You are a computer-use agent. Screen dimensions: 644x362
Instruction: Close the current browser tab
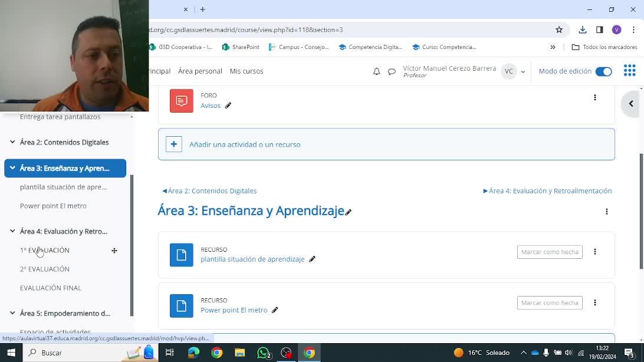[186, 9]
